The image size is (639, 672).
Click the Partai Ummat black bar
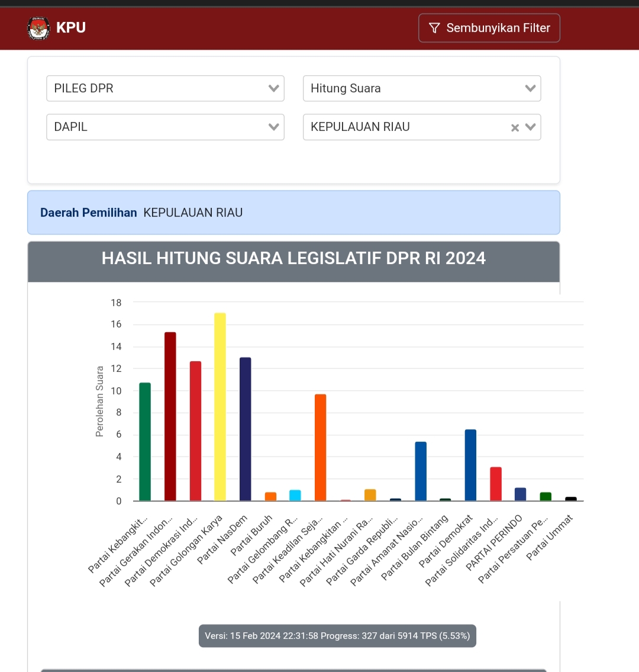[571, 499]
